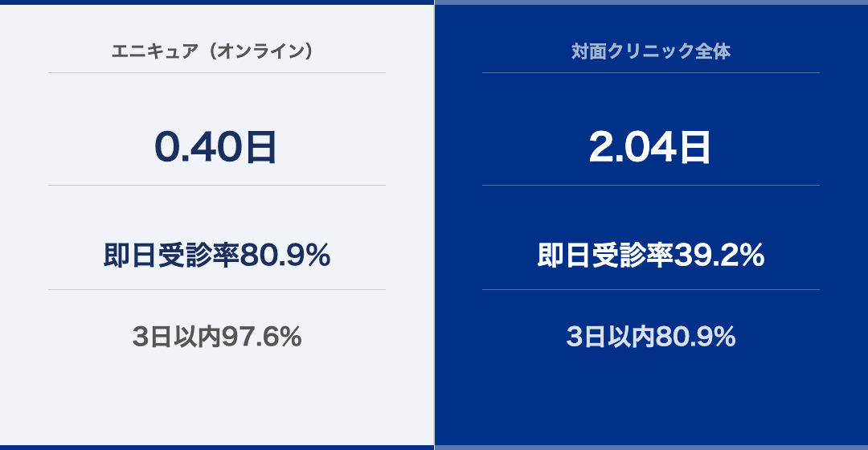The height and width of the screenshot is (450, 868).
Task: Click the dark blue bottom border under エニキュア panel
Action: coord(216,448)
